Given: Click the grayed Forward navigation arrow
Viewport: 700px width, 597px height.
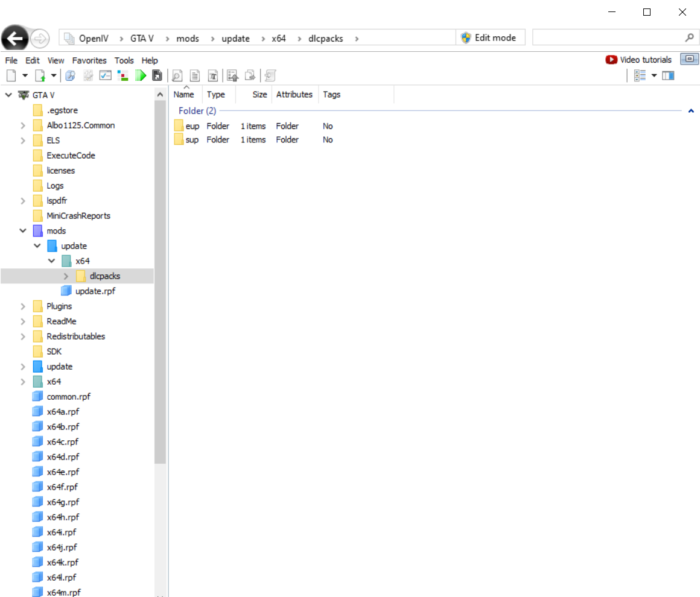Looking at the screenshot, I should click(40, 39).
